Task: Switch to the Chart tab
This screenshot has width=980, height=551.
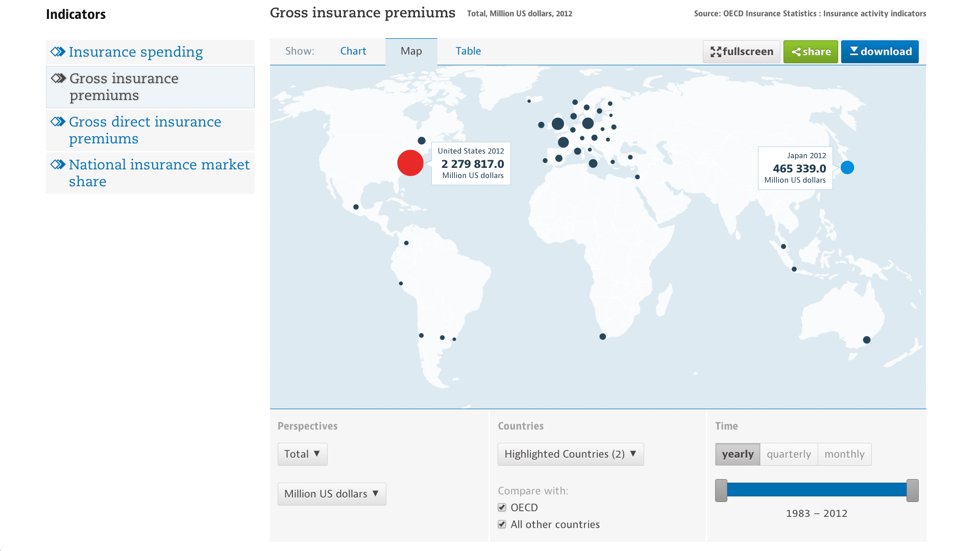Action: pos(353,52)
